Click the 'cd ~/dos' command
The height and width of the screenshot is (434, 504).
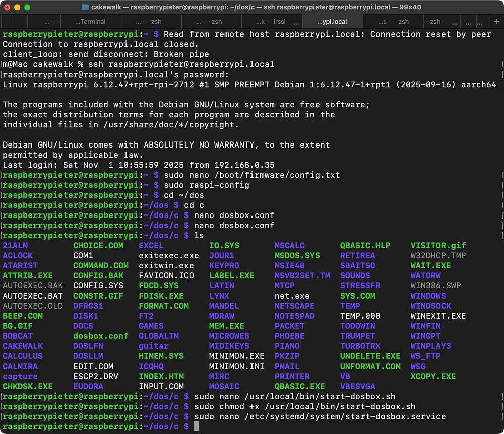point(184,195)
